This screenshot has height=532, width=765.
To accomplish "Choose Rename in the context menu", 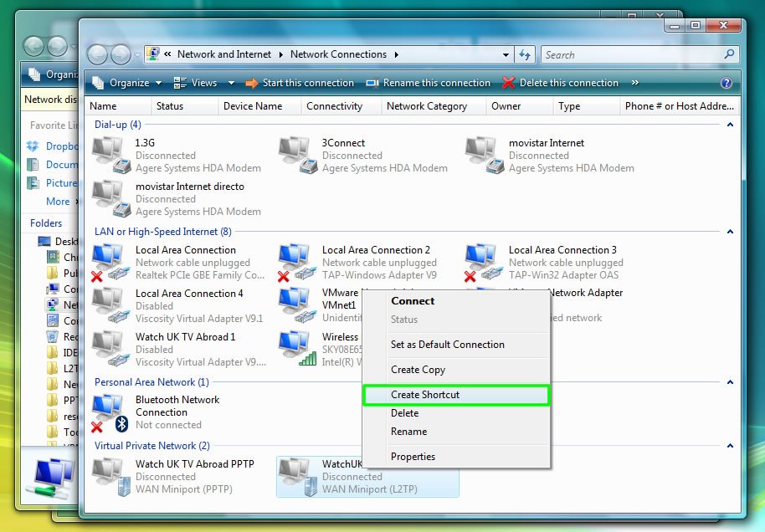I will (457, 432).
